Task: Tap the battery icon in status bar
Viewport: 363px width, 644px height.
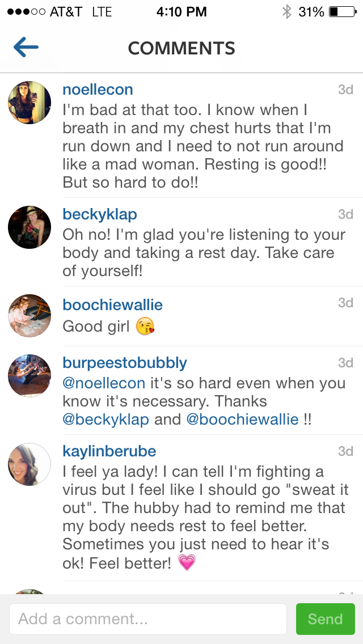Action: tap(341, 11)
